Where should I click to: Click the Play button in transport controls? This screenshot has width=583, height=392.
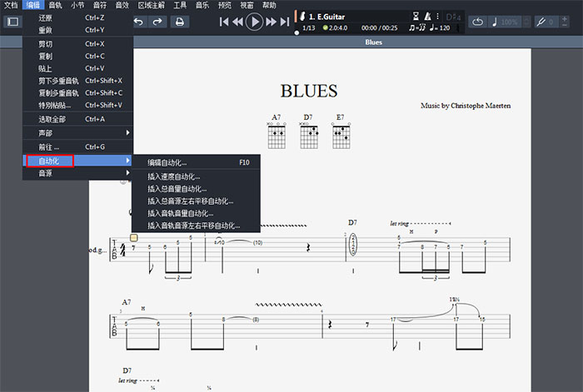click(255, 22)
